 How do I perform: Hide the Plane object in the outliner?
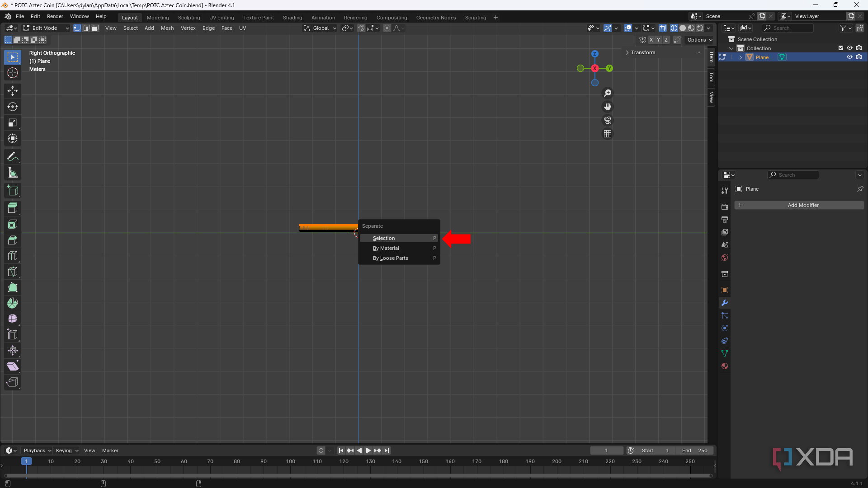[x=850, y=57]
